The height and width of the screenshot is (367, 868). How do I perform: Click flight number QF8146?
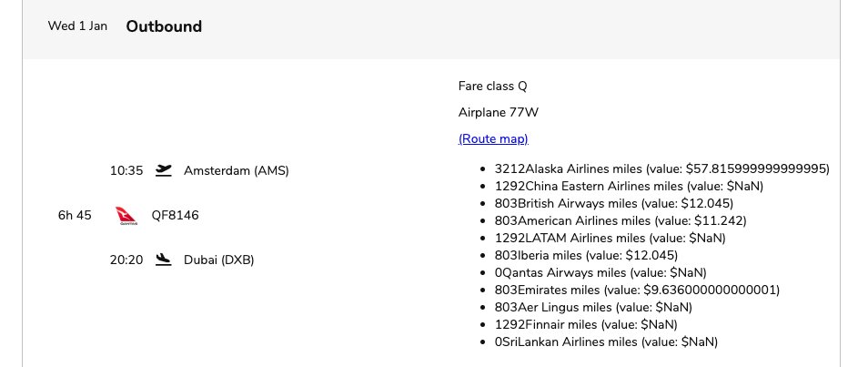click(175, 215)
